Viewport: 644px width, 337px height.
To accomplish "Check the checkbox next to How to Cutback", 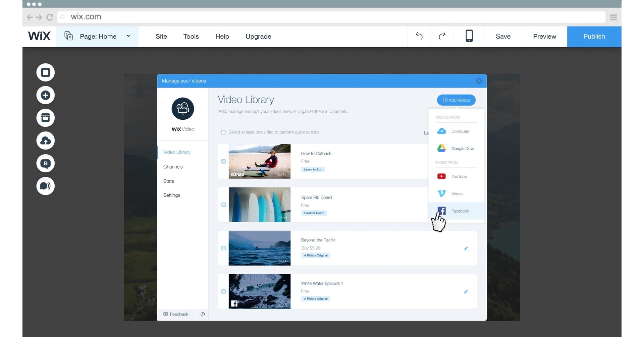I will [223, 161].
